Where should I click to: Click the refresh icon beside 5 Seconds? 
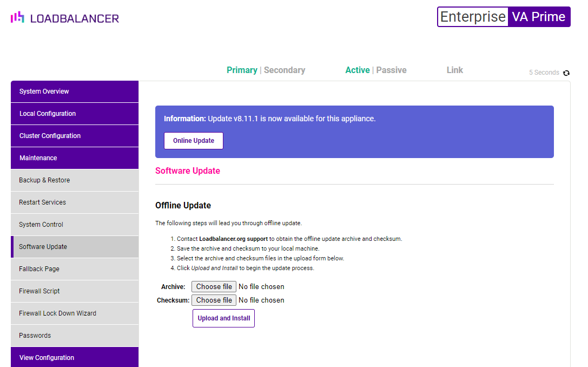click(x=566, y=73)
